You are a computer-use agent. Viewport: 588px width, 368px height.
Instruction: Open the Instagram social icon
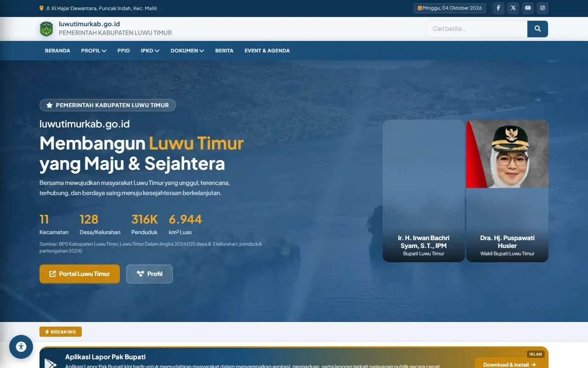coord(543,8)
